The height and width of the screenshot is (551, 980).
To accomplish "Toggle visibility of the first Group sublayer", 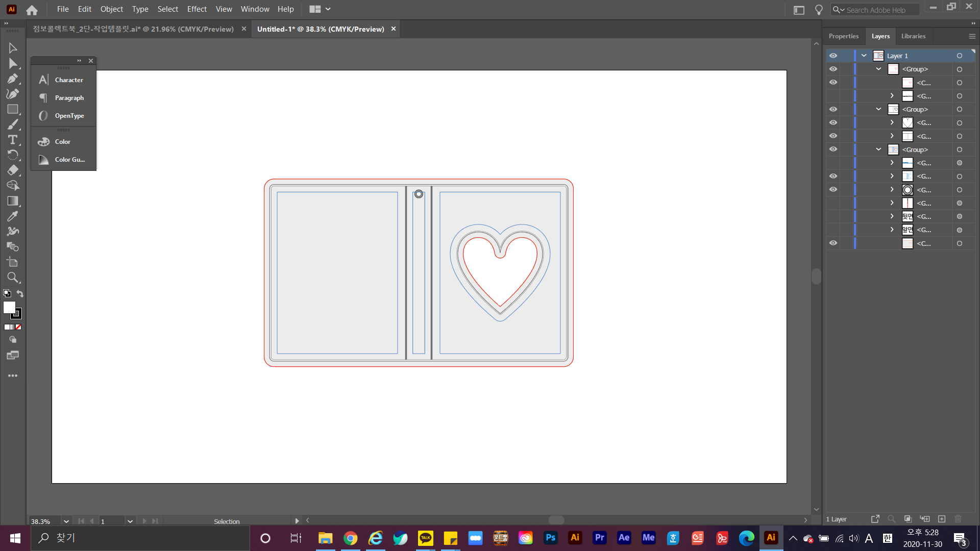I will tap(833, 69).
